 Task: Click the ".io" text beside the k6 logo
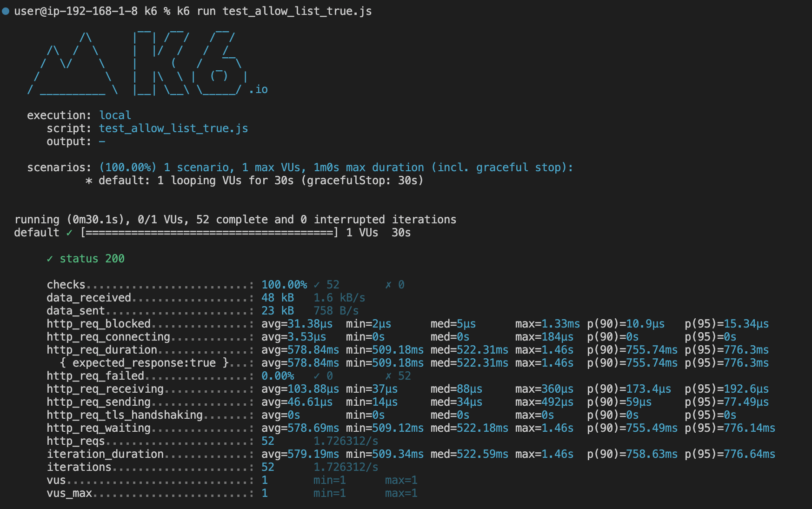click(258, 89)
